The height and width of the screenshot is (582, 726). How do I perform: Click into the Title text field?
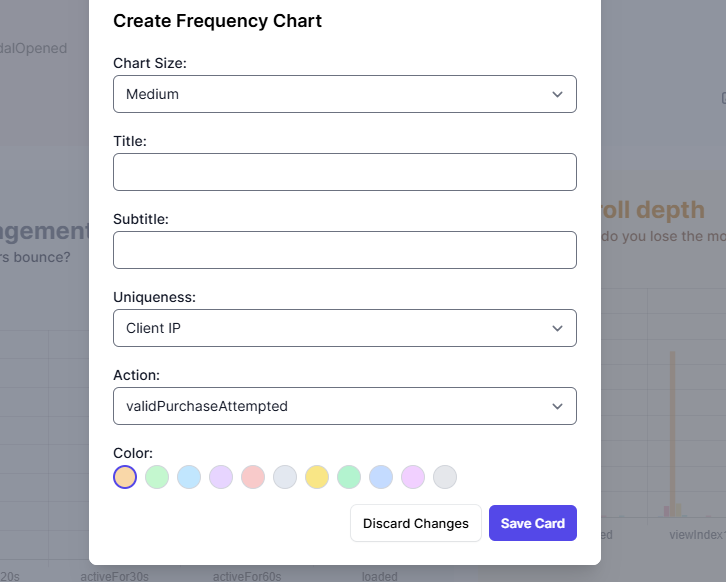[344, 172]
